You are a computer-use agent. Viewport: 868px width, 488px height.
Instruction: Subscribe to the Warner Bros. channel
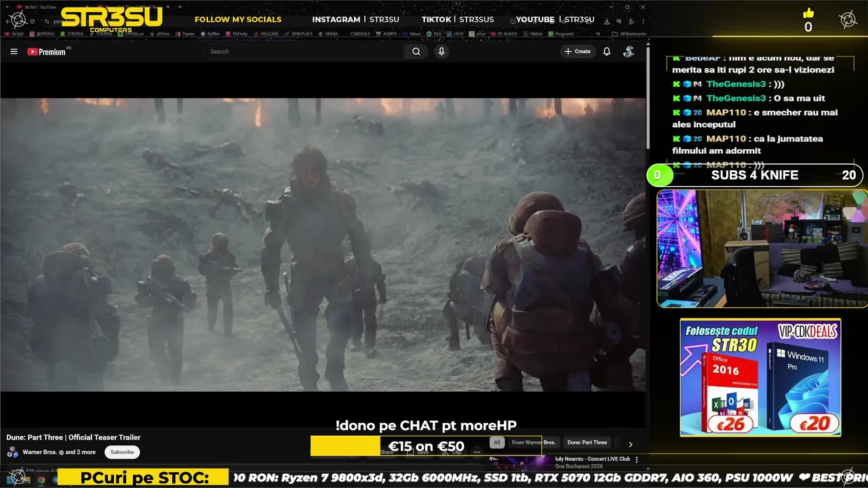coord(122,452)
